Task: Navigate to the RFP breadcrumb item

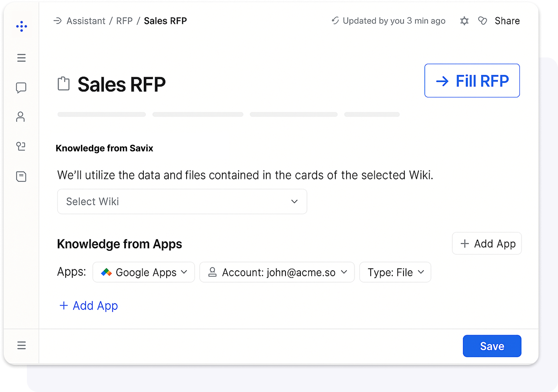Action: point(124,21)
